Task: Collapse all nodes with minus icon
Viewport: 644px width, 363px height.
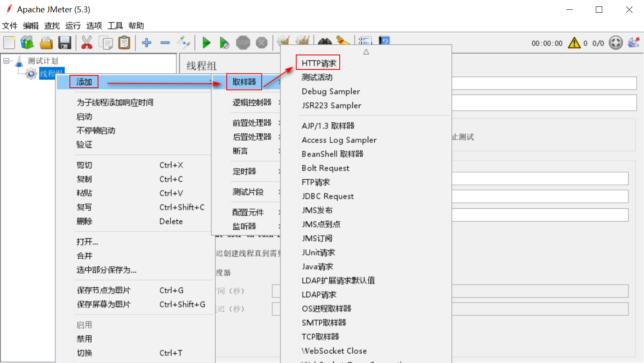Action: click(165, 43)
